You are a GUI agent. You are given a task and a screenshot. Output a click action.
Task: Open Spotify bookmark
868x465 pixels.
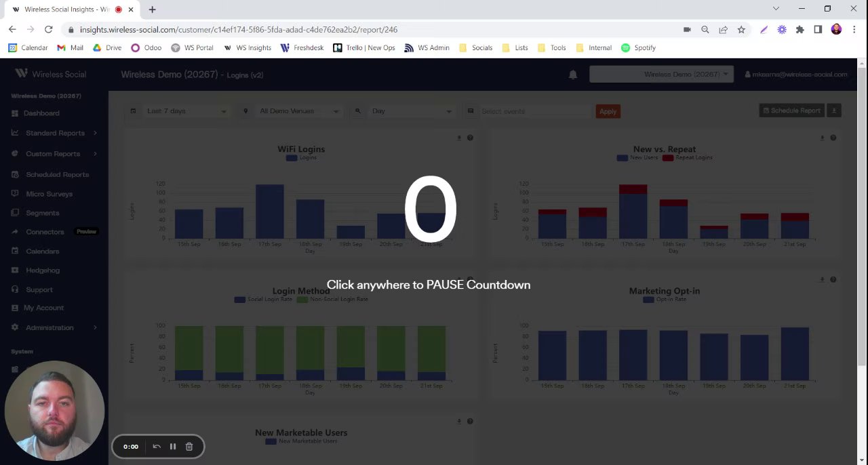coord(638,48)
